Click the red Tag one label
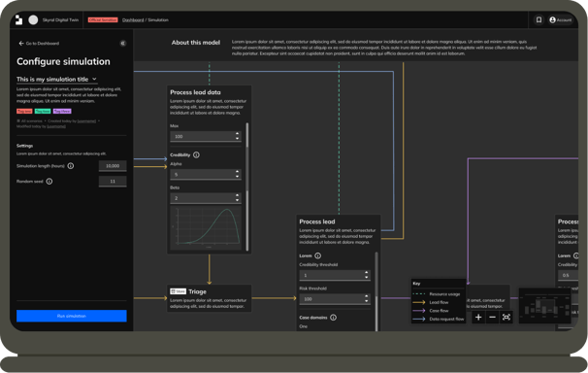This screenshot has width=588, height=373. [x=24, y=111]
